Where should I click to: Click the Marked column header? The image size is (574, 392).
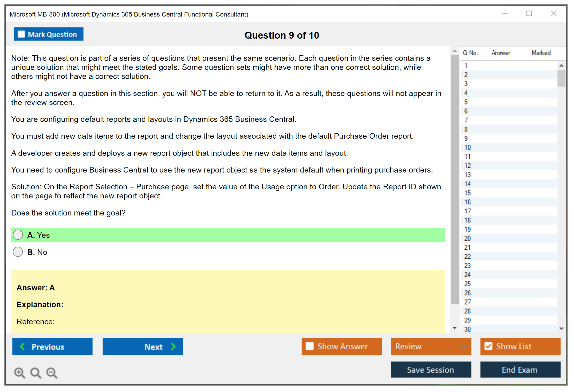click(541, 53)
